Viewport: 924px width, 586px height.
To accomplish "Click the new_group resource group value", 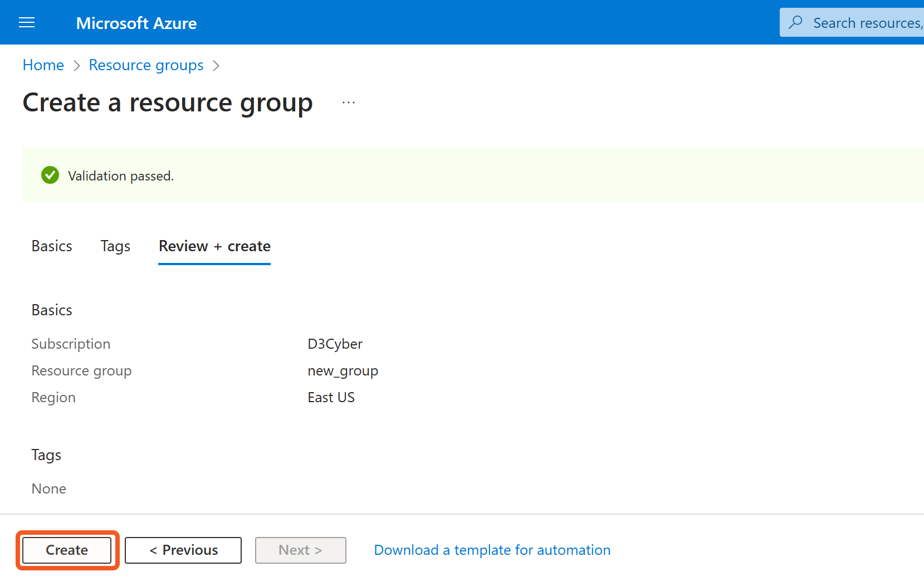I will pyautogui.click(x=343, y=371).
